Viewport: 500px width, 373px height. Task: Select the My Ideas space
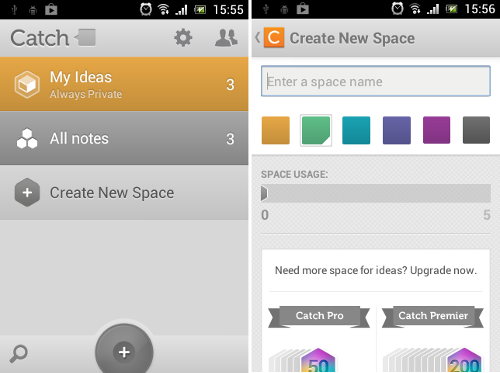124,84
